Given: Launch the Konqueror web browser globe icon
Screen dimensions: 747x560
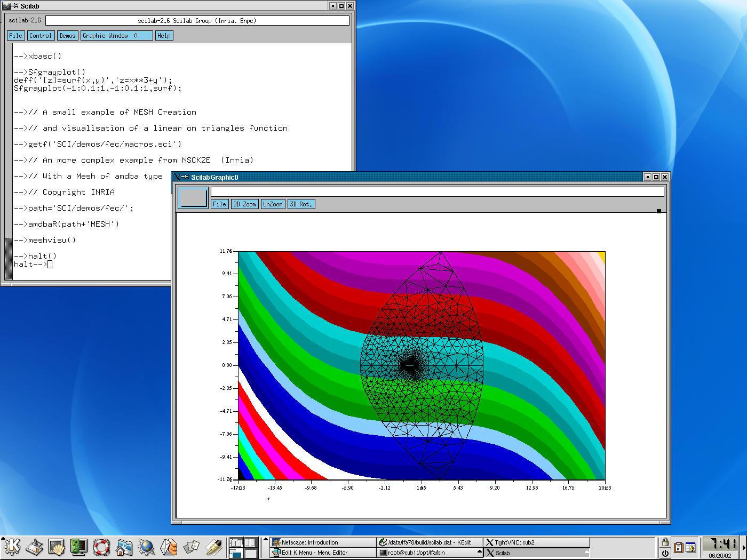Looking at the screenshot, I should 146,548.
